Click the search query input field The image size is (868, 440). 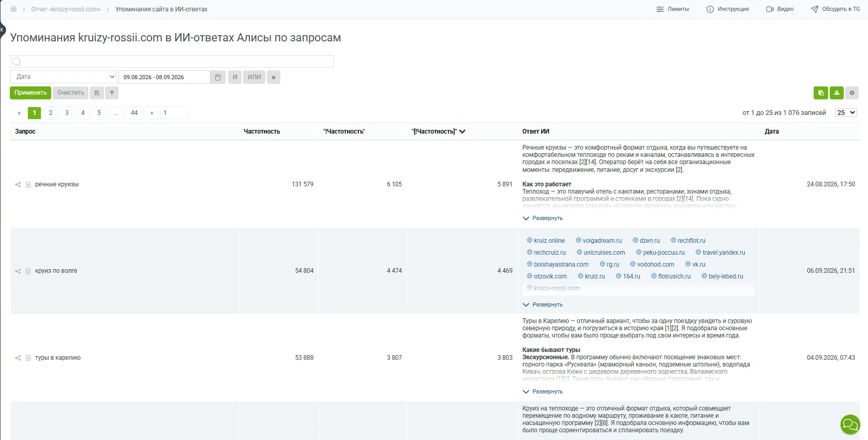172,62
